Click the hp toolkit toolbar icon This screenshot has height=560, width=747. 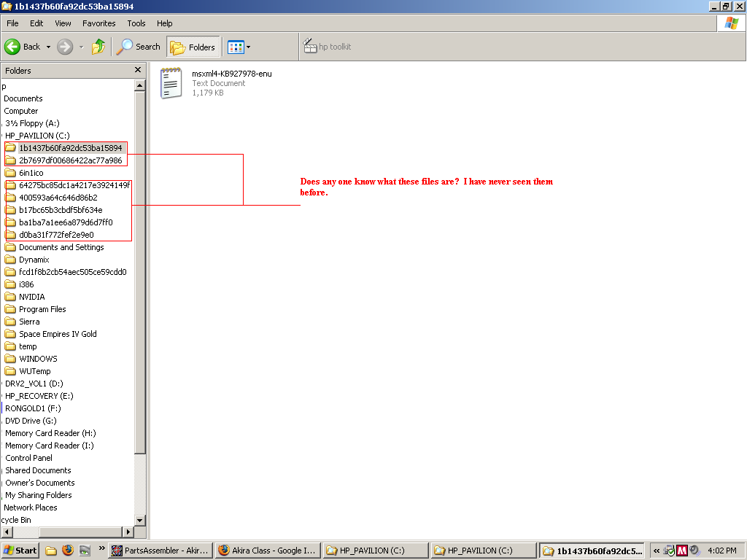pyautogui.click(x=309, y=47)
